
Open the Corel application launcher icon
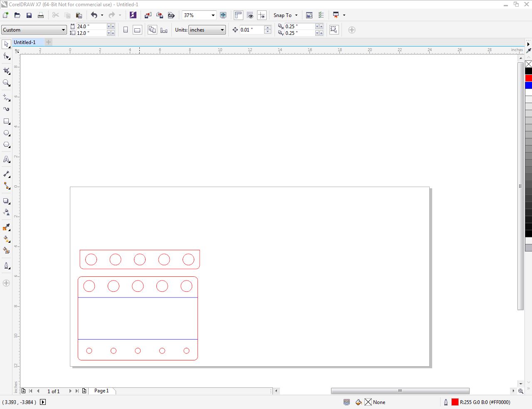336,15
